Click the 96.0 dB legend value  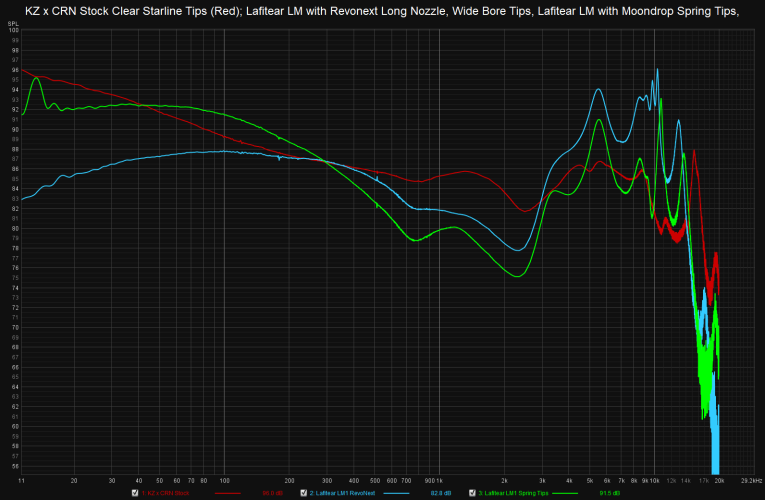272,493
